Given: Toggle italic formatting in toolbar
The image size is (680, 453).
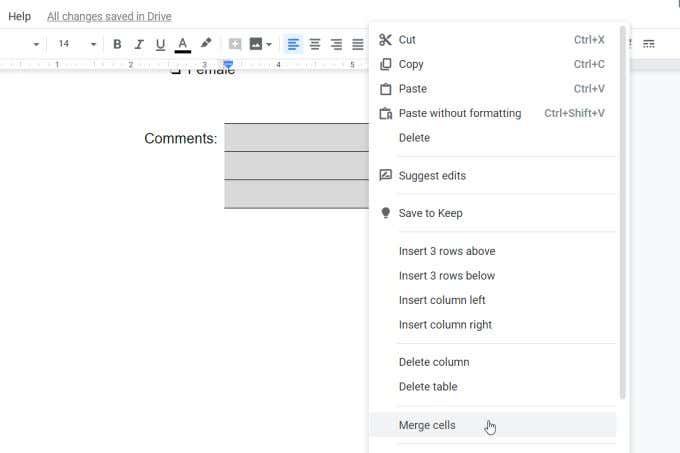Looking at the screenshot, I should tap(139, 44).
